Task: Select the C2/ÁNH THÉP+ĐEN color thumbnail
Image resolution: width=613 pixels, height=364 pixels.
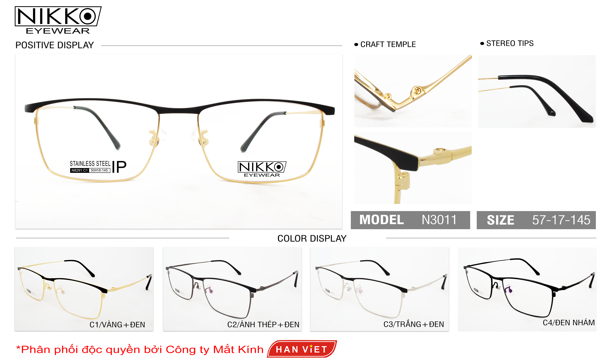Action: [x=232, y=289]
